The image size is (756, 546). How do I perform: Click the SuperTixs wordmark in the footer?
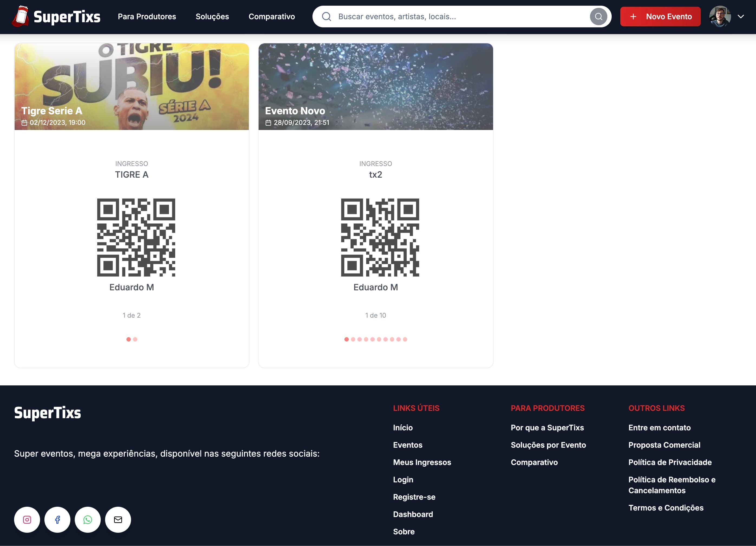click(x=47, y=413)
